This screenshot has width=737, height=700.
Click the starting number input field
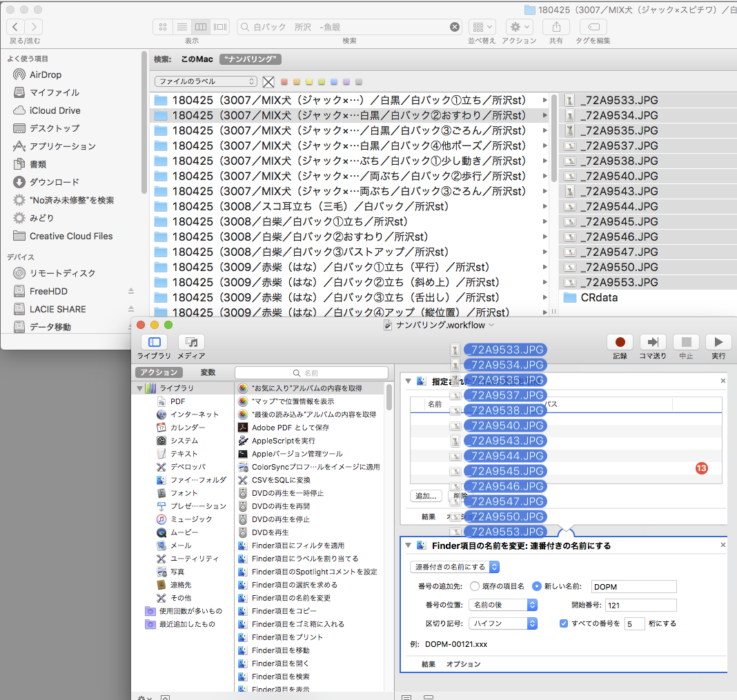click(640, 605)
